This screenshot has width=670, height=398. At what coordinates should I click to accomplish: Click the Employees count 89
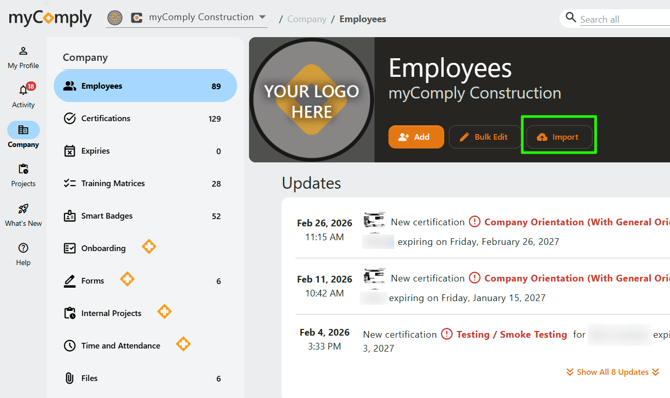tap(216, 86)
